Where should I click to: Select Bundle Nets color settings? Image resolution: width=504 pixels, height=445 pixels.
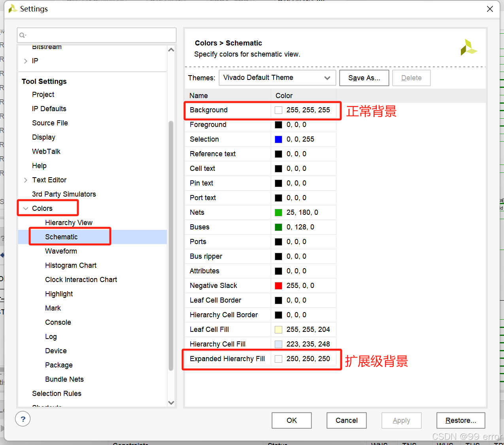(64, 379)
